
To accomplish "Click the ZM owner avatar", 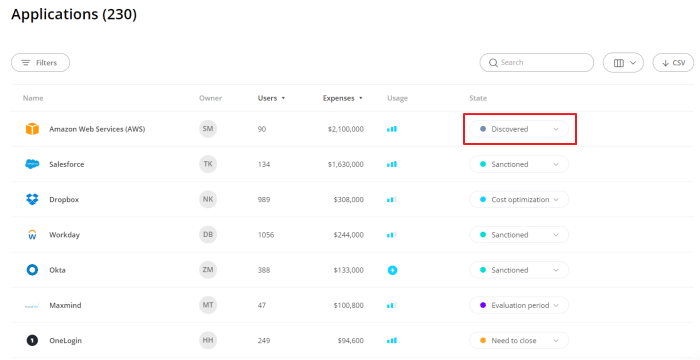I will [208, 270].
